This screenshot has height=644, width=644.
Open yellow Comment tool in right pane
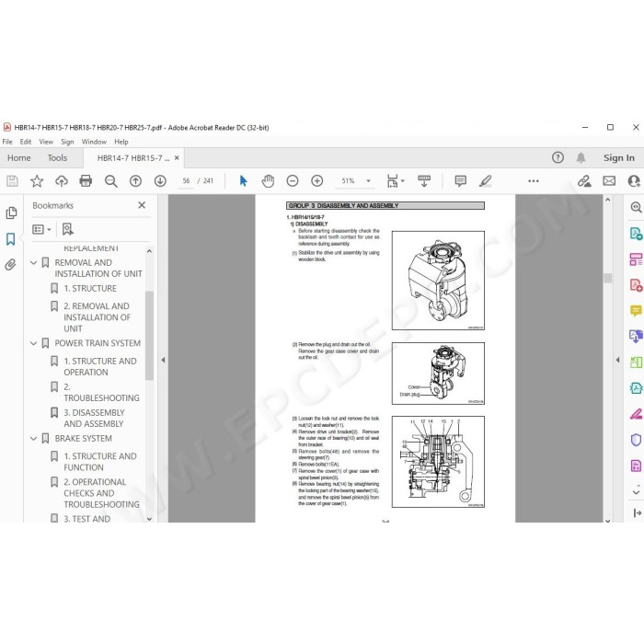tap(637, 311)
